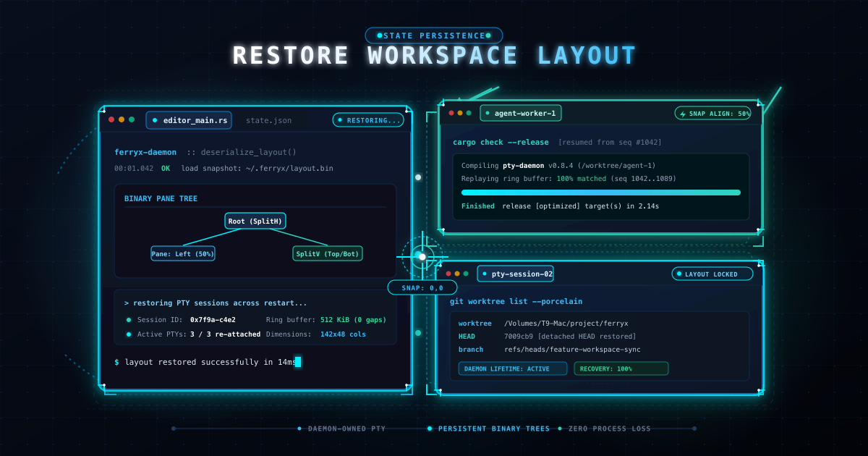Click the Ring buffer value 512 KiB
The width and height of the screenshot is (868, 456).
tap(339, 319)
